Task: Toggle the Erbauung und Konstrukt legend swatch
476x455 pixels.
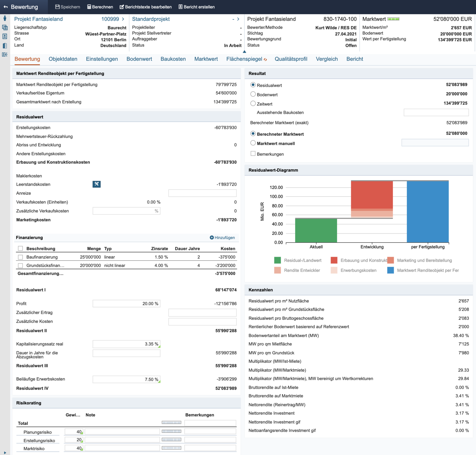Action: [x=334, y=260]
